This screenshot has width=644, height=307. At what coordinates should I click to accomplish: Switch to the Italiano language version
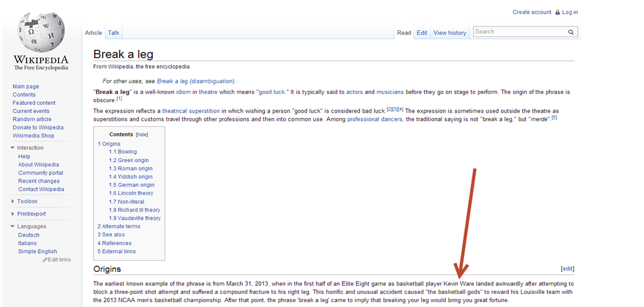pyautogui.click(x=28, y=243)
